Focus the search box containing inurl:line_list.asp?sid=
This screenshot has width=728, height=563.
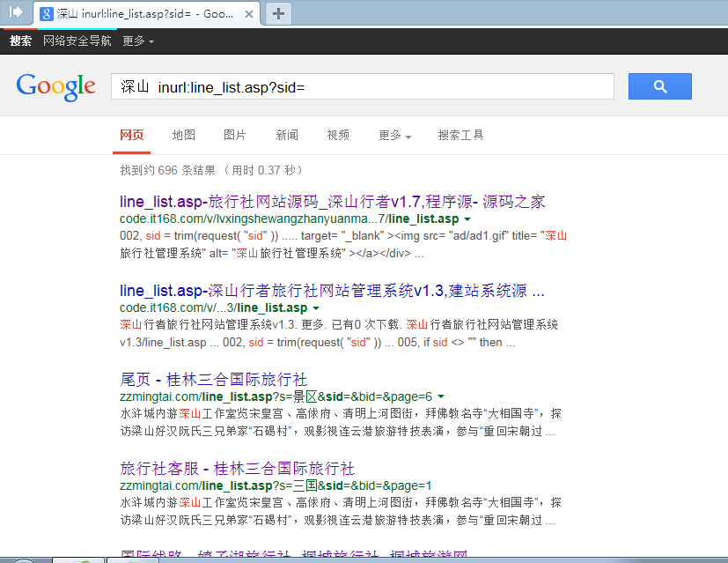pos(362,86)
